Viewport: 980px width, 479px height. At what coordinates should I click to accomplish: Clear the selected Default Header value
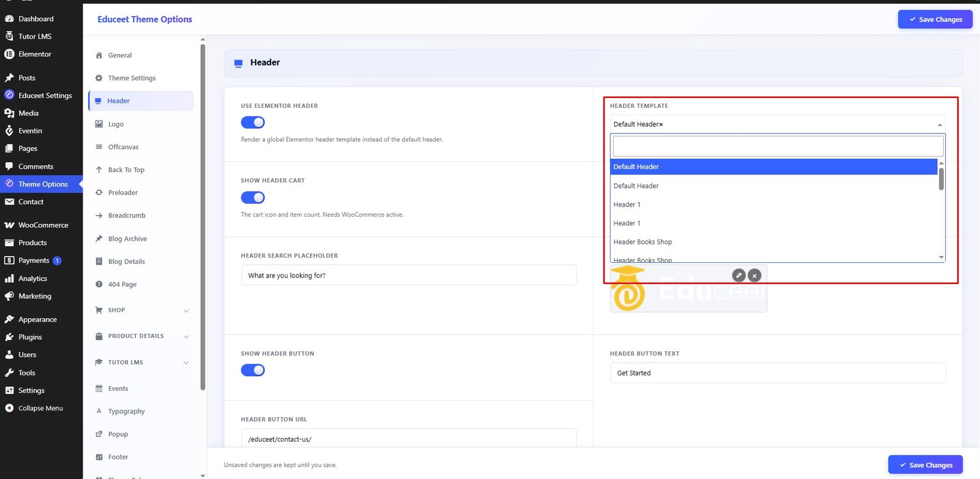(x=661, y=124)
